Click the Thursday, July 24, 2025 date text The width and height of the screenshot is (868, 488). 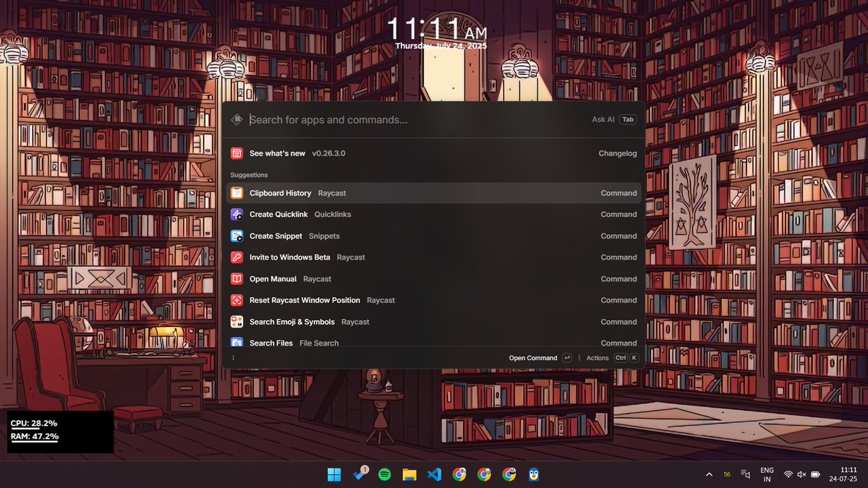[x=441, y=46]
